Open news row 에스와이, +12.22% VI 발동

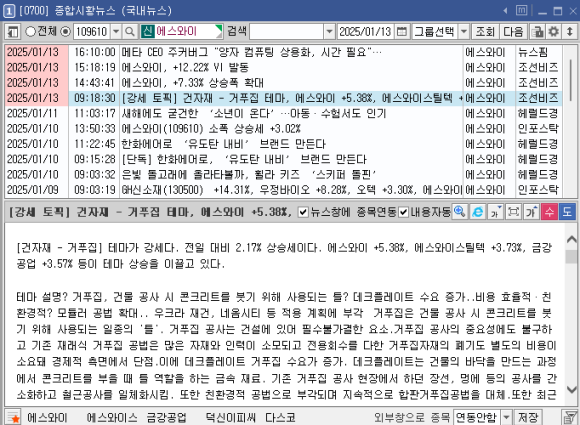(283, 67)
